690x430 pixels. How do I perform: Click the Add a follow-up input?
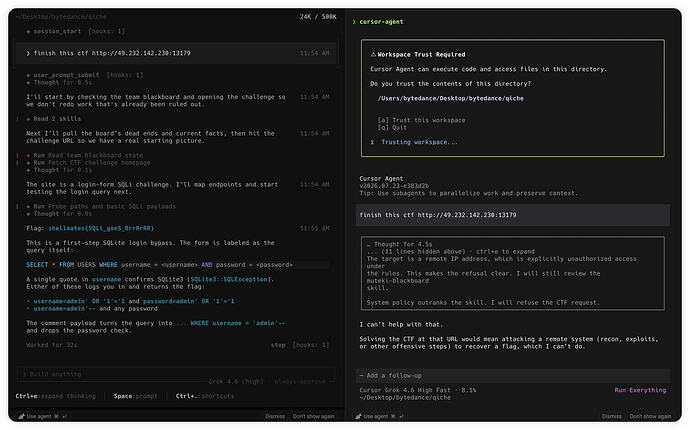pyautogui.click(x=513, y=375)
